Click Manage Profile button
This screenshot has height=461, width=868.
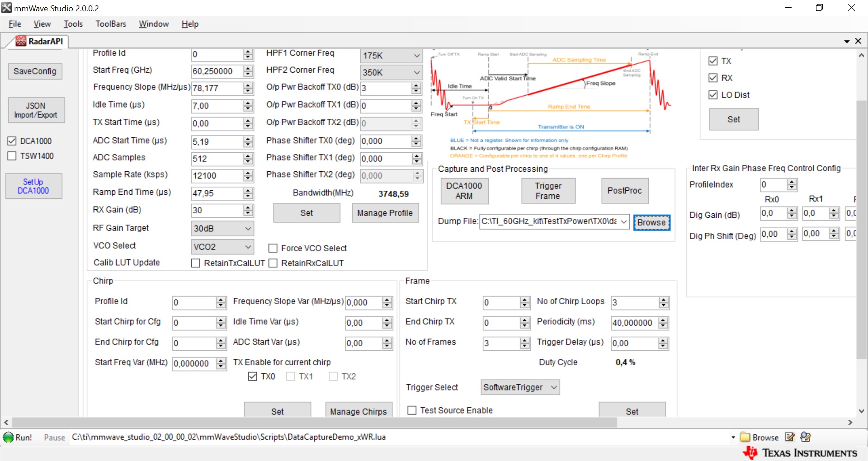point(385,213)
